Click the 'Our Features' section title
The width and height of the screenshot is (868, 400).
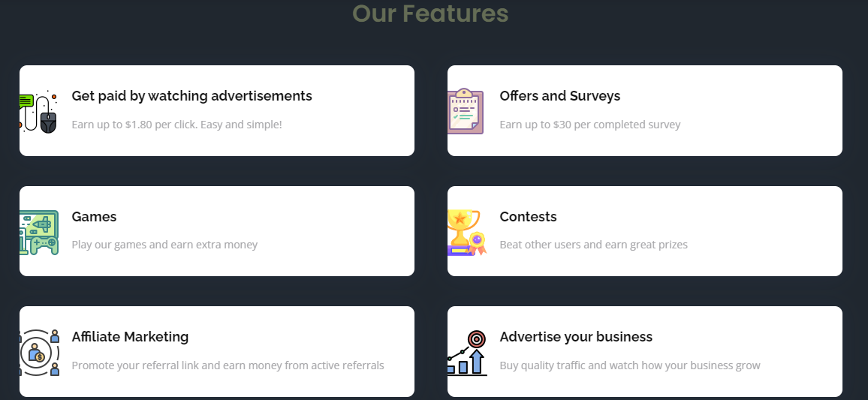(430, 14)
